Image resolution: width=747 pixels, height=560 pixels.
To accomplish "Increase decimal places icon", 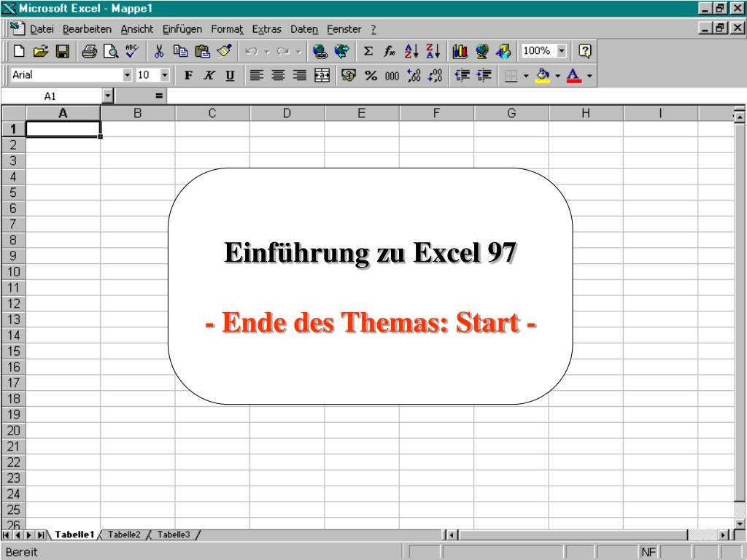I will tap(414, 75).
